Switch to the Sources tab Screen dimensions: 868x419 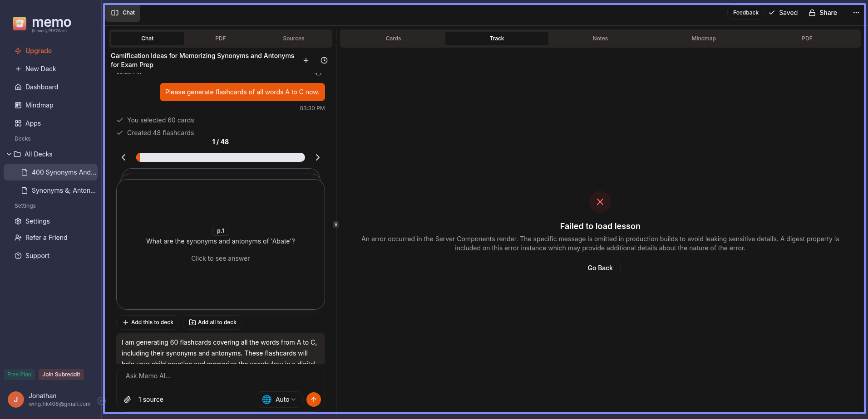point(293,39)
